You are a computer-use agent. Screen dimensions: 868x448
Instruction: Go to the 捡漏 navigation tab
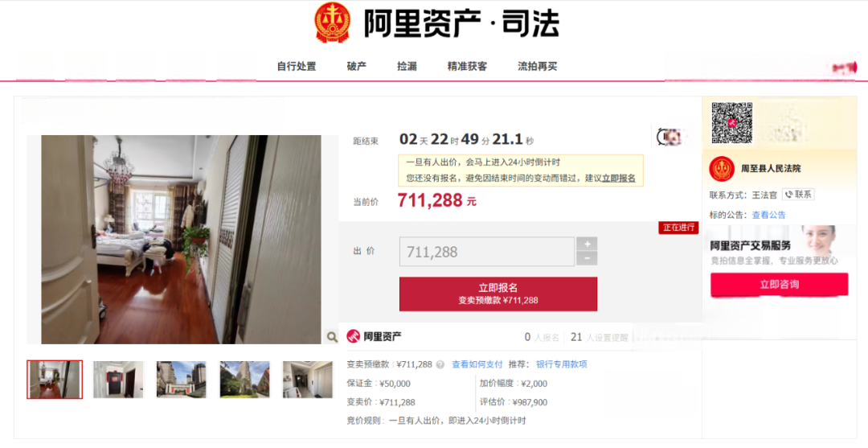tap(407, 67)
